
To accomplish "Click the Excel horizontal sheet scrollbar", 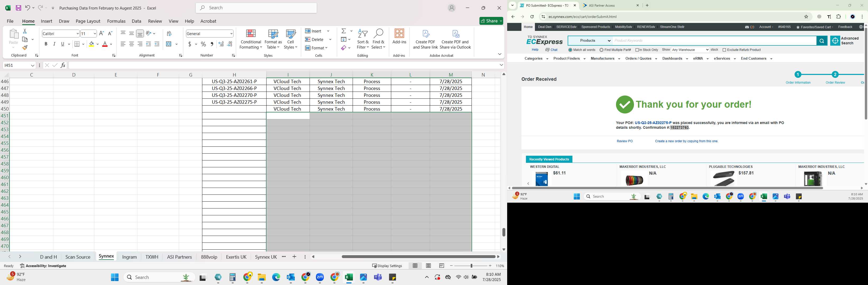I will pos(418,257).
